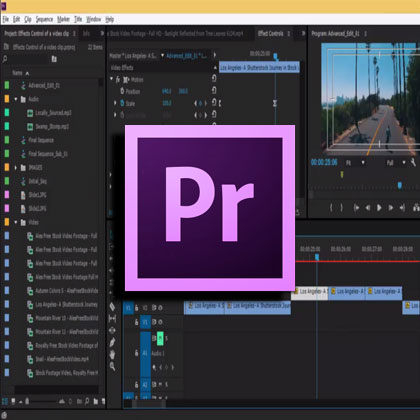The image size is (420, 420).
Task: Toggle lock on the Audio 1 track
Action: click(136, 353)
